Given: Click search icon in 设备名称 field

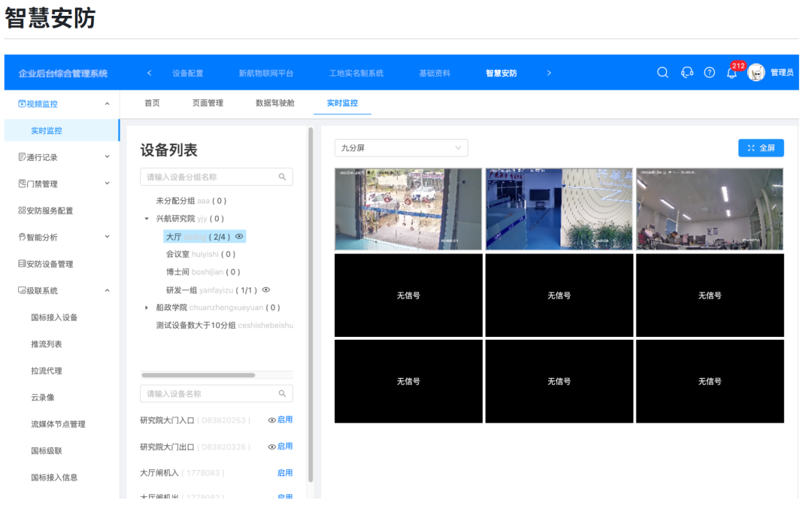Looking at the screenshot, I should (x=282, y=394).
